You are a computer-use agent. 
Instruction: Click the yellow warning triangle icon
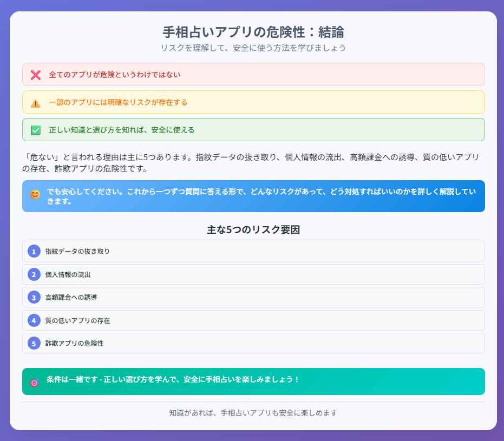(35, 102)
